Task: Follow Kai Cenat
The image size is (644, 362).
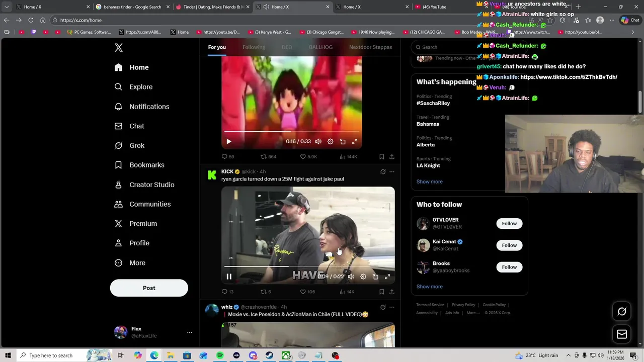Action: (509, 245)
